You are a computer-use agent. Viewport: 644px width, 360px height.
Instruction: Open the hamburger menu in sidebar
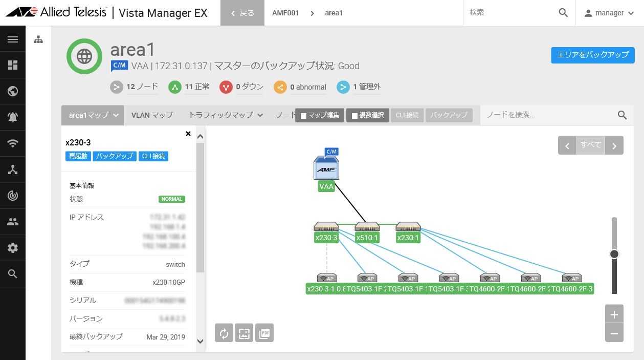[x=13, y=39]
